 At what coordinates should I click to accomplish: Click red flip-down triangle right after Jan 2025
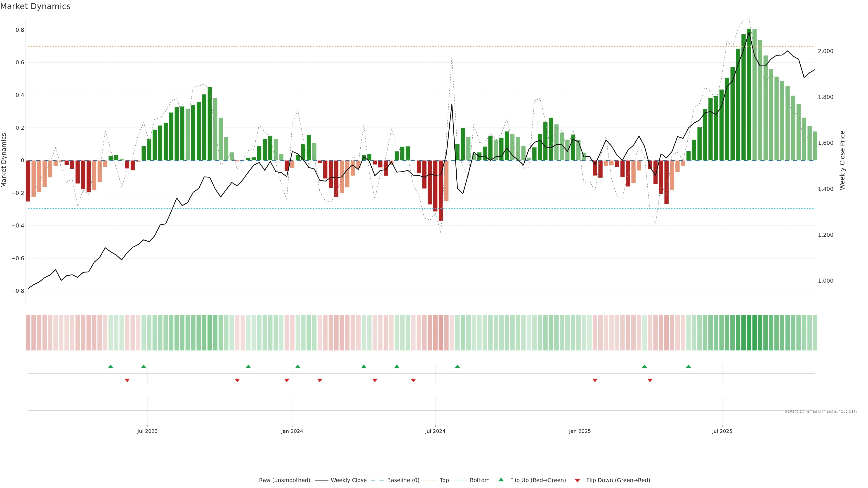click(595, 380)
